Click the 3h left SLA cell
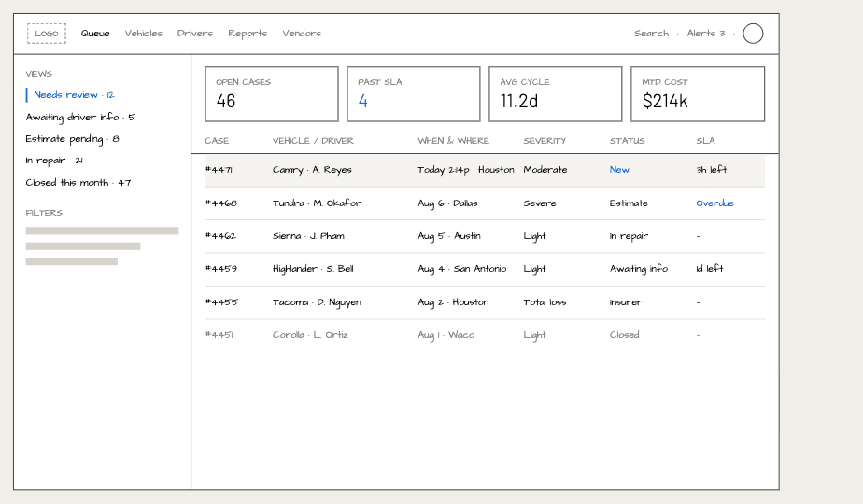Screen dimensions: 863x504 pyautogui.click(x=712, y=170)
